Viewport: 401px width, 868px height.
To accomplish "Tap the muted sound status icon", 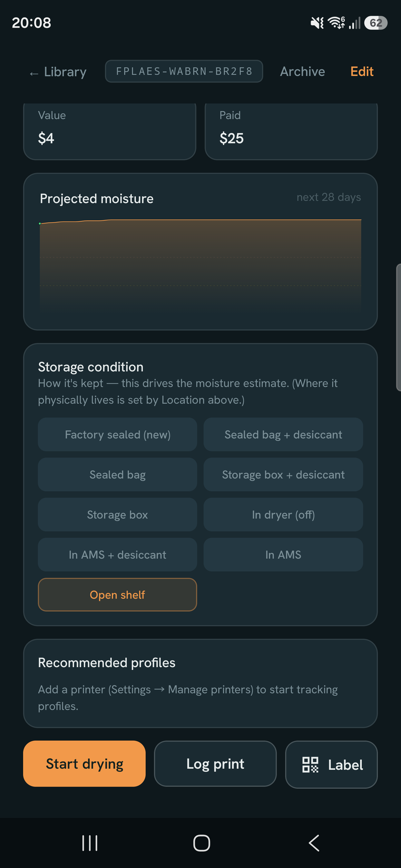I will tap(317, 23).
